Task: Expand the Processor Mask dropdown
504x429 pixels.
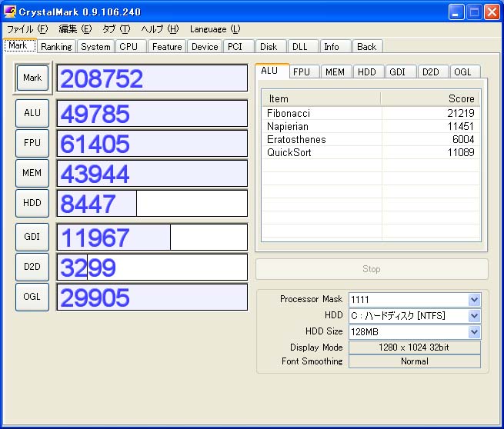Action: [475, 300]
